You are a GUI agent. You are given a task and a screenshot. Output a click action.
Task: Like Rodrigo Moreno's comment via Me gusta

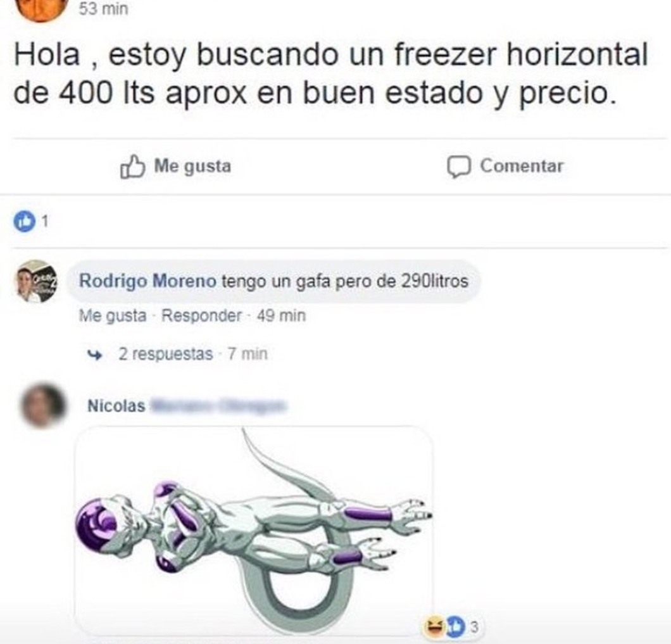[x=113, y=316]
